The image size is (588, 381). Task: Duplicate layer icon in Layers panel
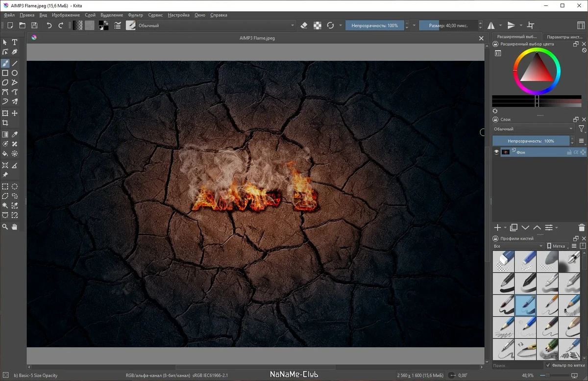pos(514,228)
